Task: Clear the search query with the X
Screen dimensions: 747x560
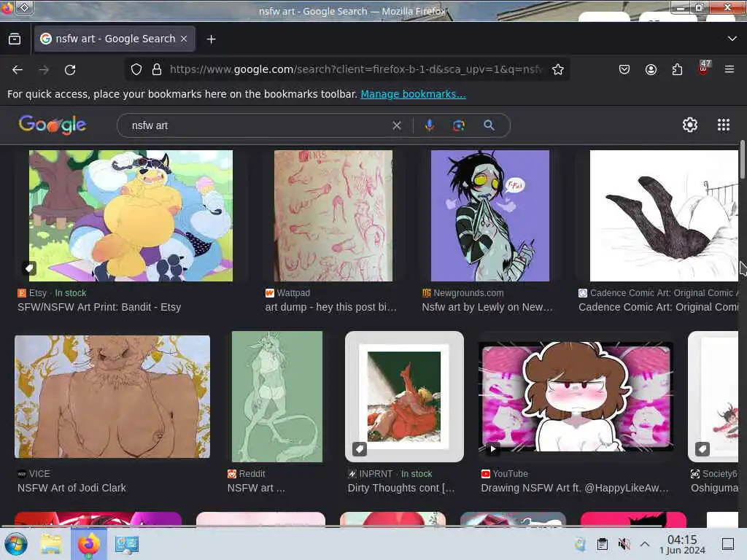Action: [x=396, y=125]
